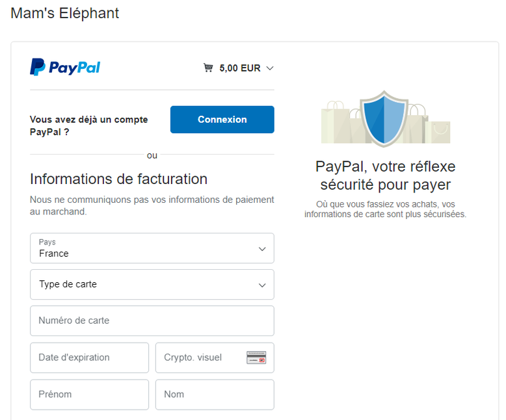Focus the Nom input field
This screenshot has height=420, width=506.
[215, 394]
